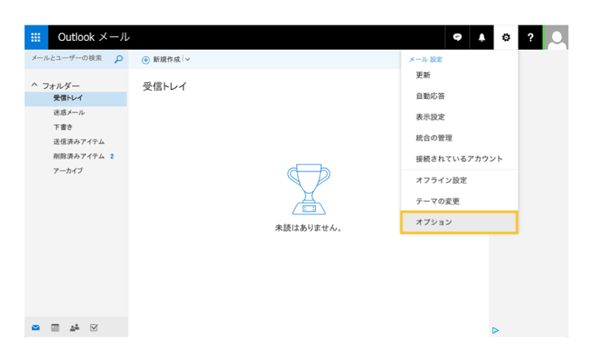
Task: Open the user profile avatar
Action: [556, 37]
